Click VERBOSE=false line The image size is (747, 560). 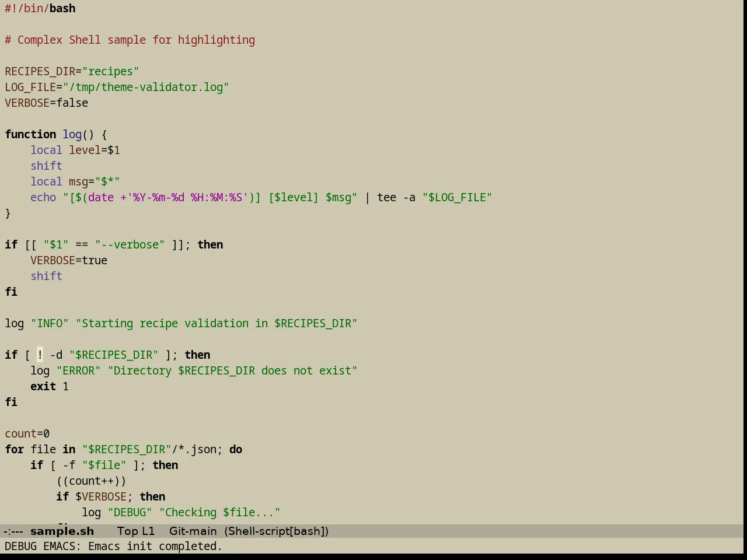pyautogui.click(x=47, y=103)
